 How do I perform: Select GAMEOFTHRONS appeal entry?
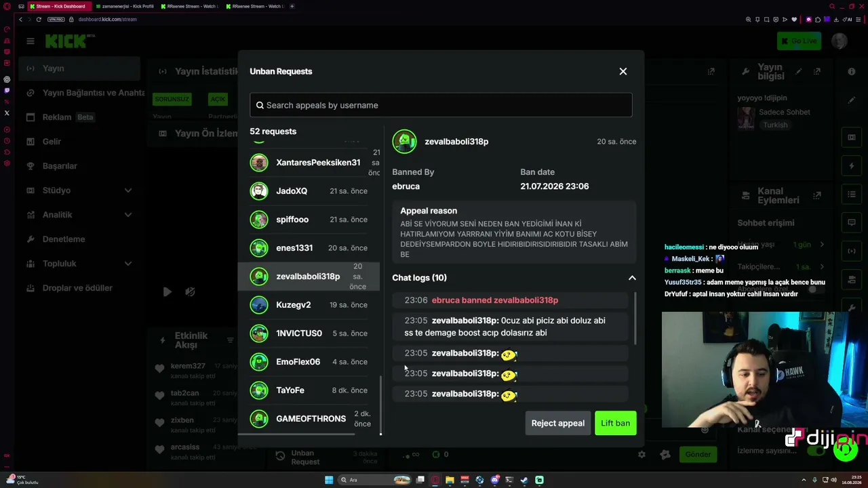click(x=309, y=419)
